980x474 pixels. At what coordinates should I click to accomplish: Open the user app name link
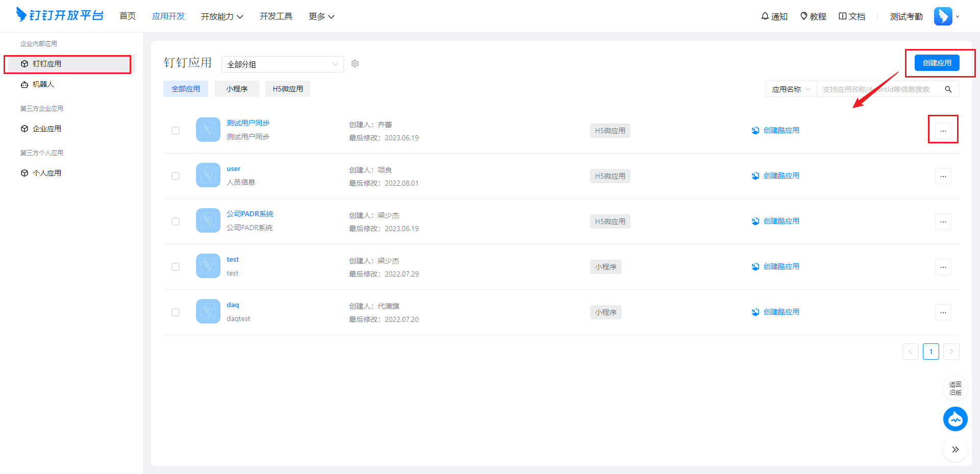tap(233, 168)
